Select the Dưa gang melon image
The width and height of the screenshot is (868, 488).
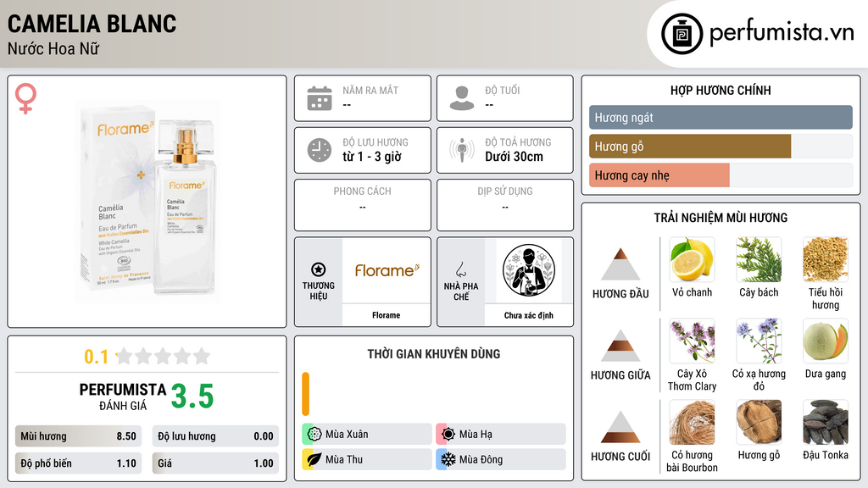pyautogui.click(x=826, y=341)
